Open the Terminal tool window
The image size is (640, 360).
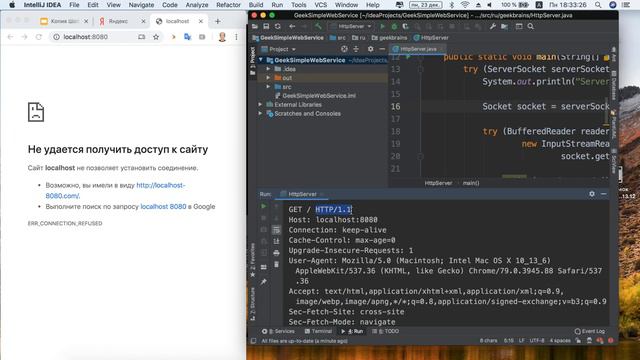pos(318,331)
